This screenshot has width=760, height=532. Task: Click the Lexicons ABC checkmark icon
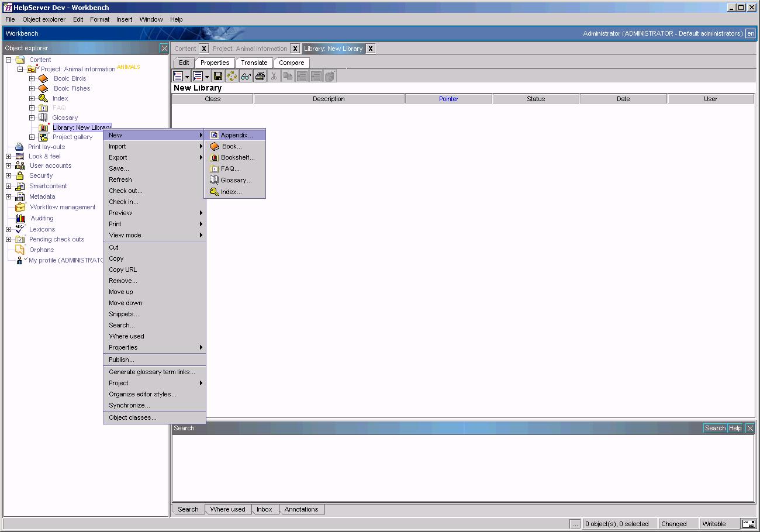point(20,229)
